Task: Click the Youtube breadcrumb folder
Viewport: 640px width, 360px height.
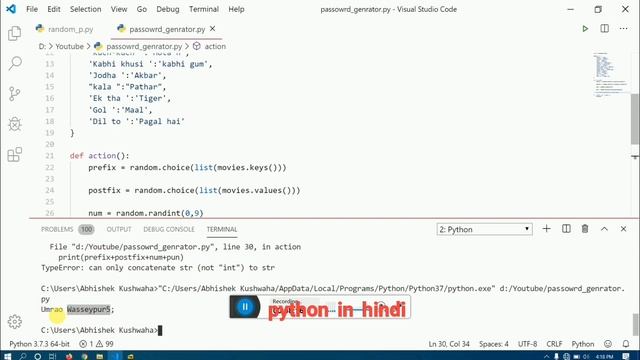Action: (x=69, y=47)
